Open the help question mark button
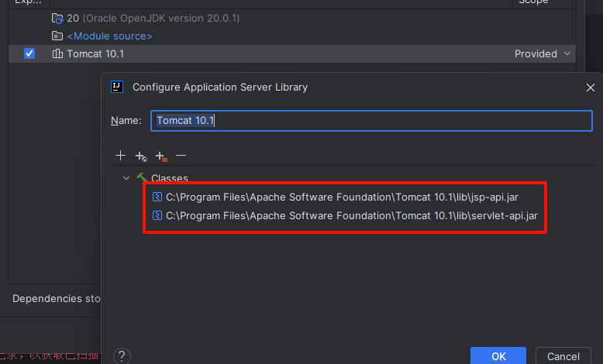Image resolution: width=603 pixels, height=364 pixels. click(x=122, y=356)
